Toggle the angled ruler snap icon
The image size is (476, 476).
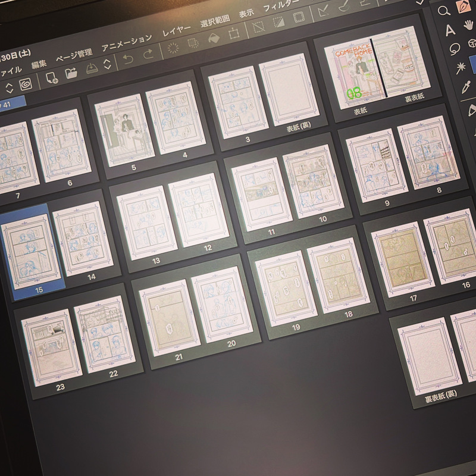pos(323,11)
